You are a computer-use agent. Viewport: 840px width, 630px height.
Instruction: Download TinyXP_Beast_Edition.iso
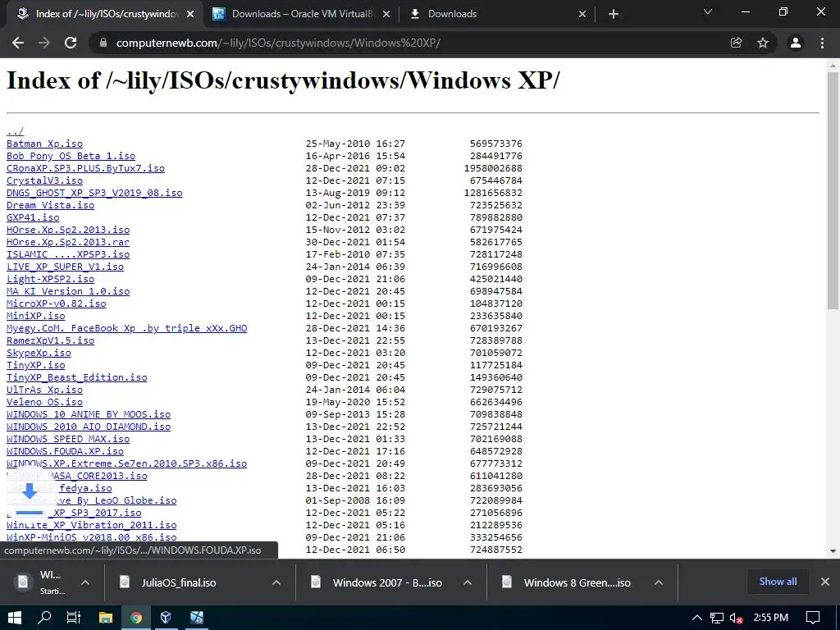point(76,377)
